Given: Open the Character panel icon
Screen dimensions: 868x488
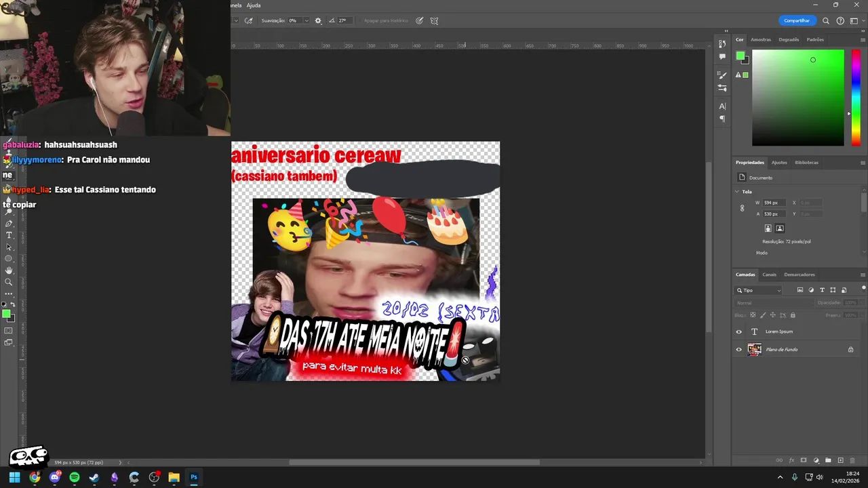Looking at the screenshot, I should coord(722,106).
